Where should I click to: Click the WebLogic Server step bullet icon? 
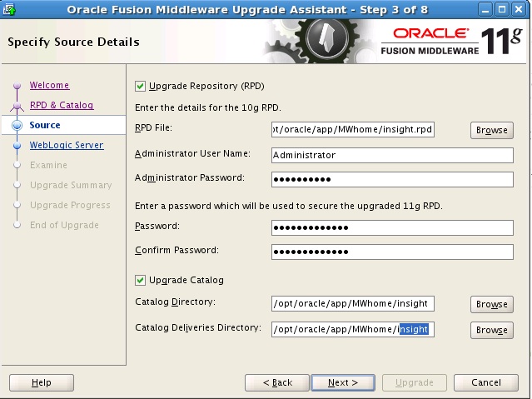[x=17, y=146]
